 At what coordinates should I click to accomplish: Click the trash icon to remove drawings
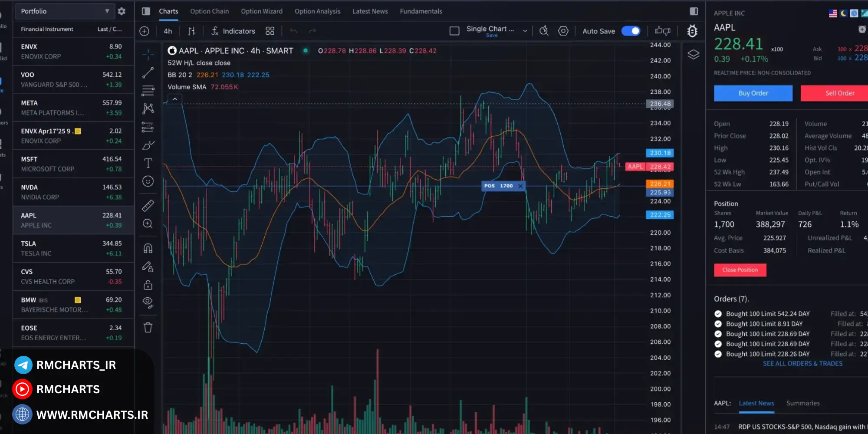pyautogui.click(x=148, y=327)
